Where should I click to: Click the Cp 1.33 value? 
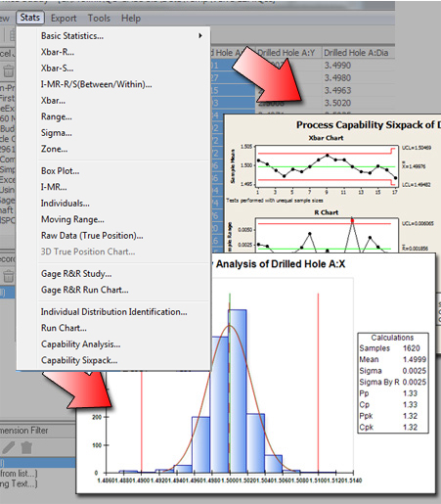tap(410, 404)
